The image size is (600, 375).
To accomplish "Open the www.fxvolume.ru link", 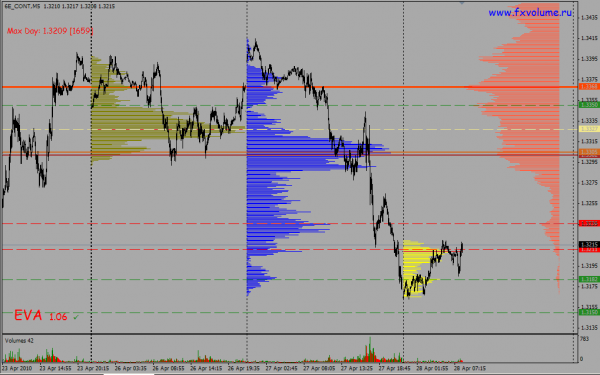I will (530, 13).
